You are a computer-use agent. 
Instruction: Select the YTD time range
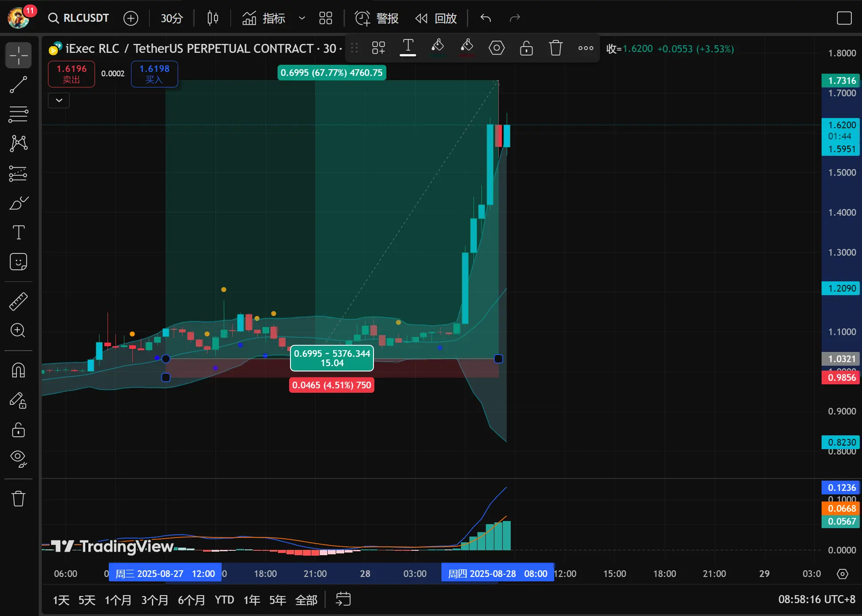224,600
